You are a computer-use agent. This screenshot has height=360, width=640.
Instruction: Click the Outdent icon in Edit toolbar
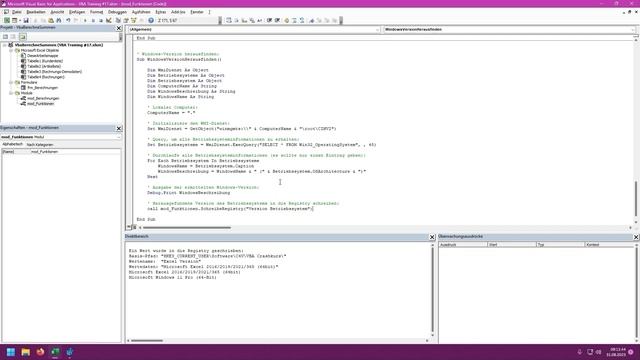click(x=277, y=20)
